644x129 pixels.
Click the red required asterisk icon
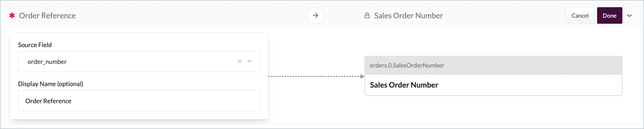coord(12,16)
